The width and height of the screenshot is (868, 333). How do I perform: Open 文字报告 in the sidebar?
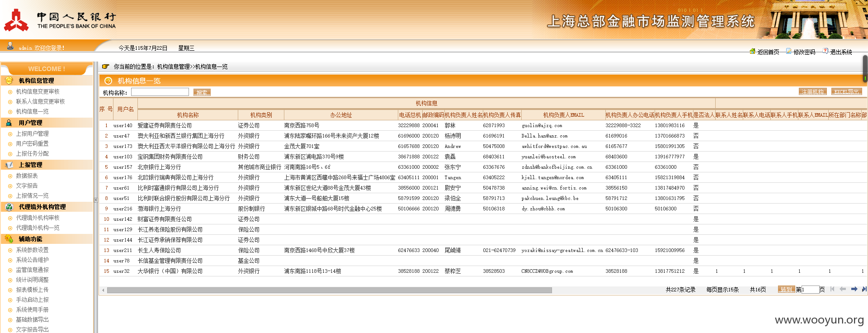coord(27,186)
